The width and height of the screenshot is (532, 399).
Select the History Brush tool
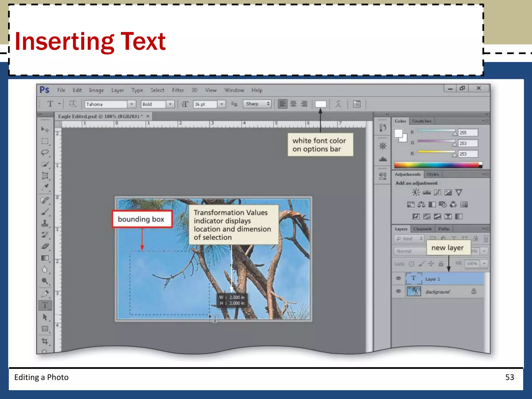tap(45, 235)
